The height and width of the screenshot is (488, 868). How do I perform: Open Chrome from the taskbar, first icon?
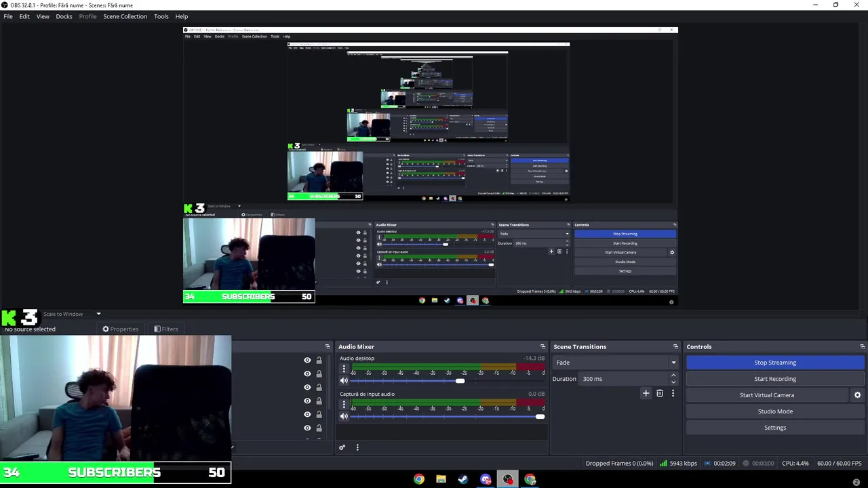pos(419,479)
